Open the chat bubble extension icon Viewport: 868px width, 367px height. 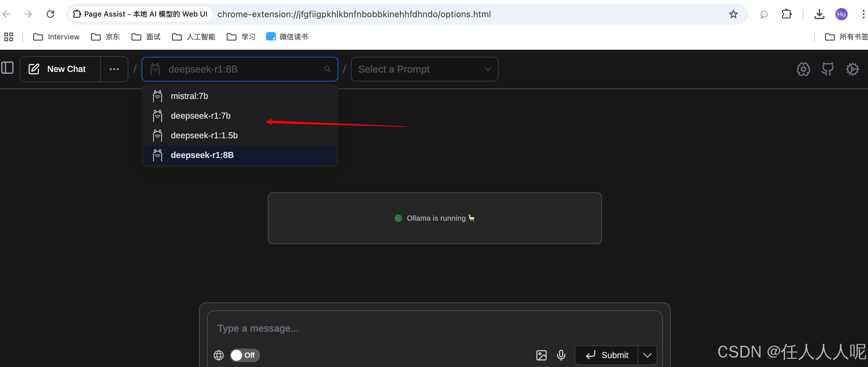coord(764,14)
